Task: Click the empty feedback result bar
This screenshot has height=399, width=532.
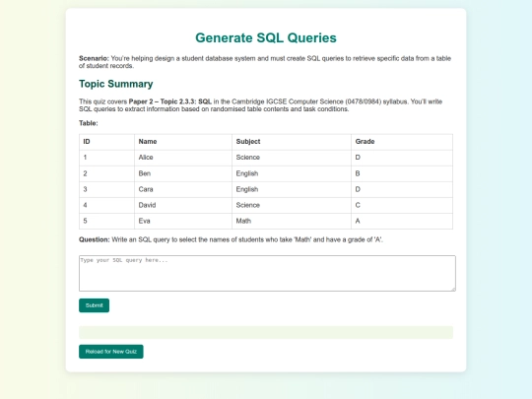Action: coord(266,333)
